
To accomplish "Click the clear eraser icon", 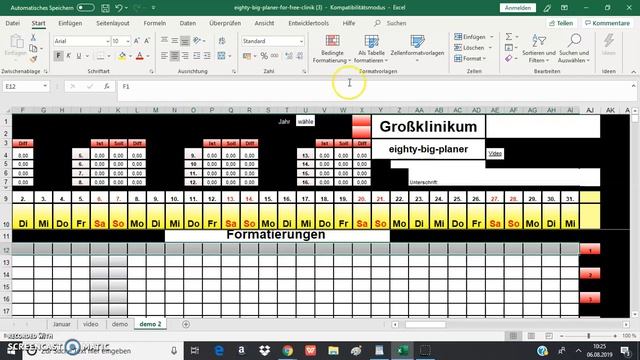I will (509, 59).
